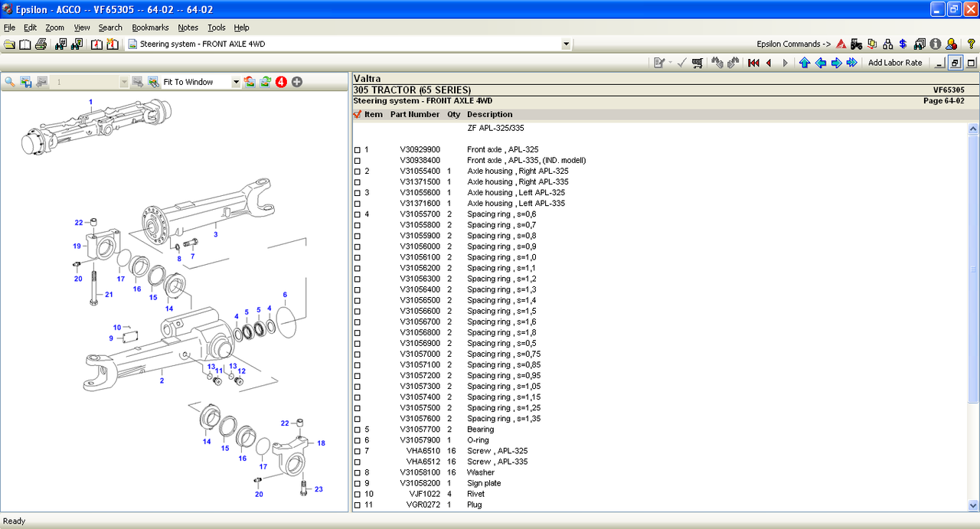Click the parts list scrollbar up arrow
Viewport: 980px width, 529px height.
tap(974, 128)
